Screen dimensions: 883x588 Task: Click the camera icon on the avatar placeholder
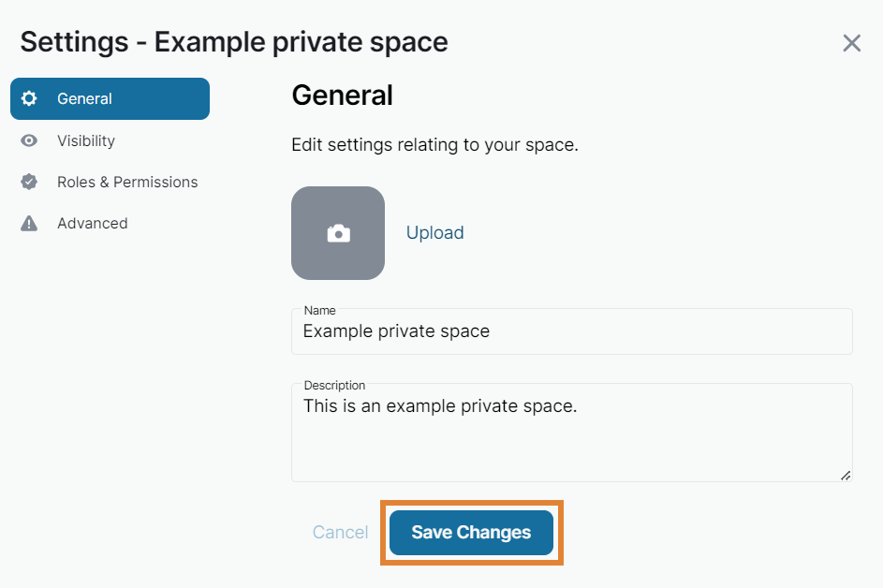click(x=338, y=233)
